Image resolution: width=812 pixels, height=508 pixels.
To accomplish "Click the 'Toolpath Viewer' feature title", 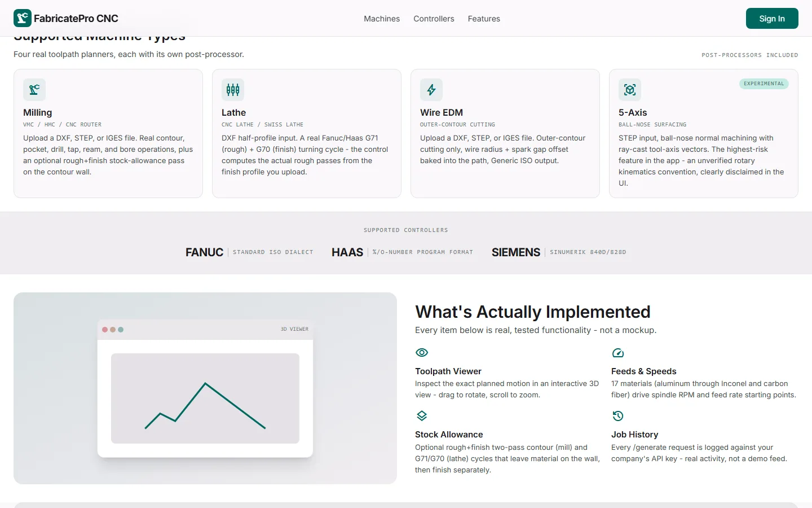I will coord(448,371).
